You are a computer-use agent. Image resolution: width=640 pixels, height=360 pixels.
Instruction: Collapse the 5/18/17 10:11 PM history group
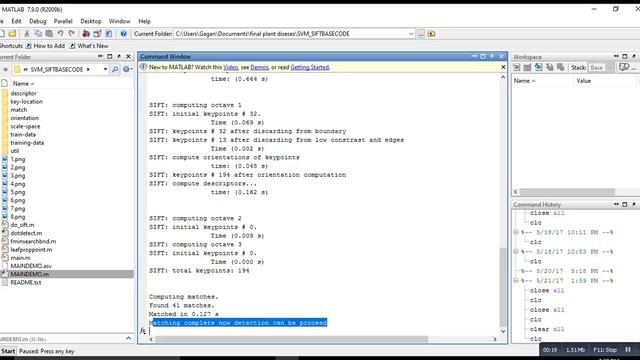(516, 232)
